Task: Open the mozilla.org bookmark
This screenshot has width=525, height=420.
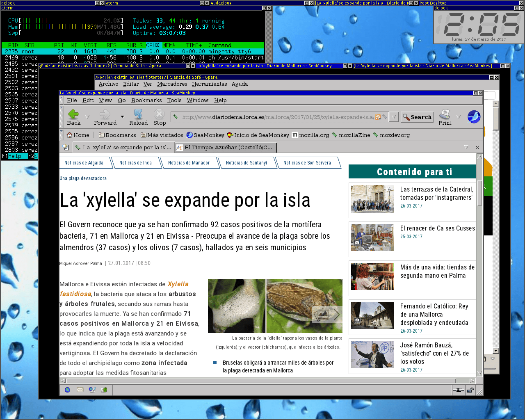Action: pyautogui.click(x=310, y=135)
